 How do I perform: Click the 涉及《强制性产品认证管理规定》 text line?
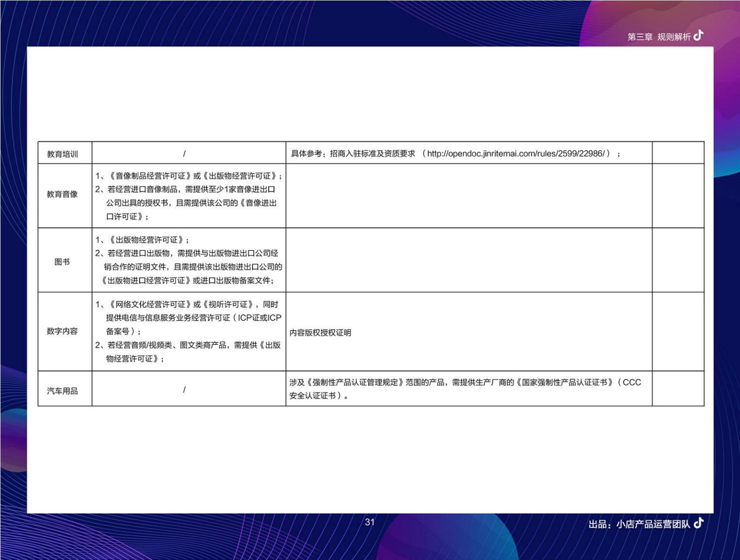pyautogui.click(x=464, y=382)
